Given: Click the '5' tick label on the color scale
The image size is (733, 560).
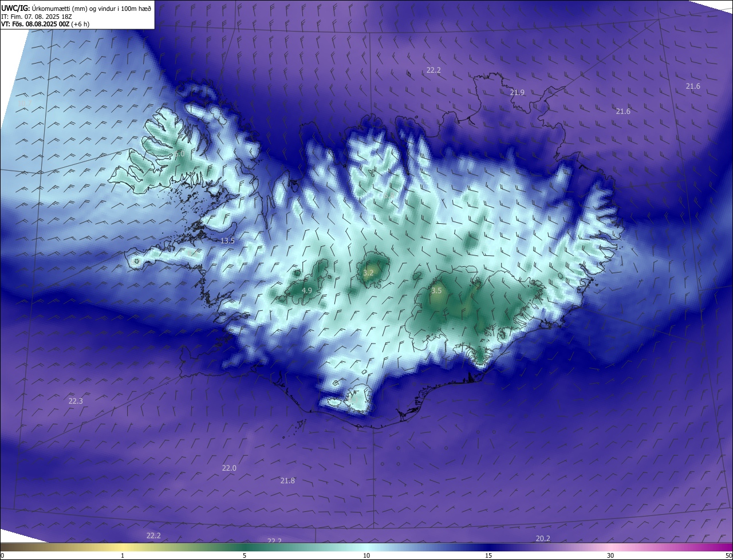Looking at the screenshot, I should pos(245,555).
